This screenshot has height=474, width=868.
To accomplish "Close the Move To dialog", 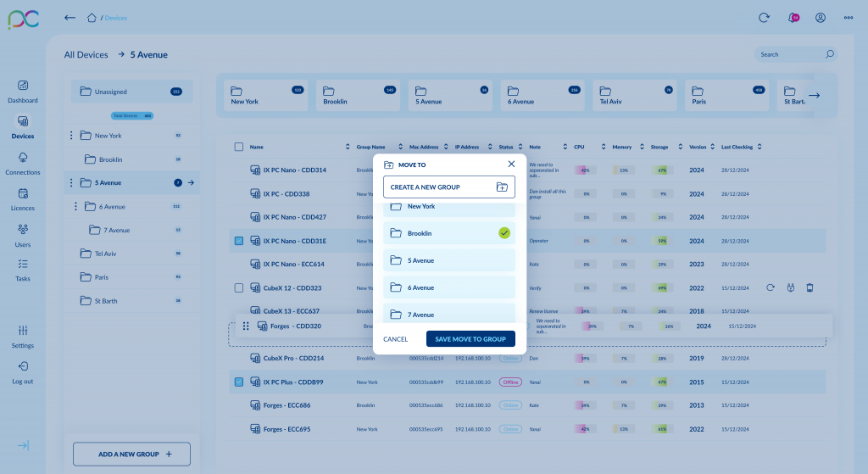I will pos(511,164).
